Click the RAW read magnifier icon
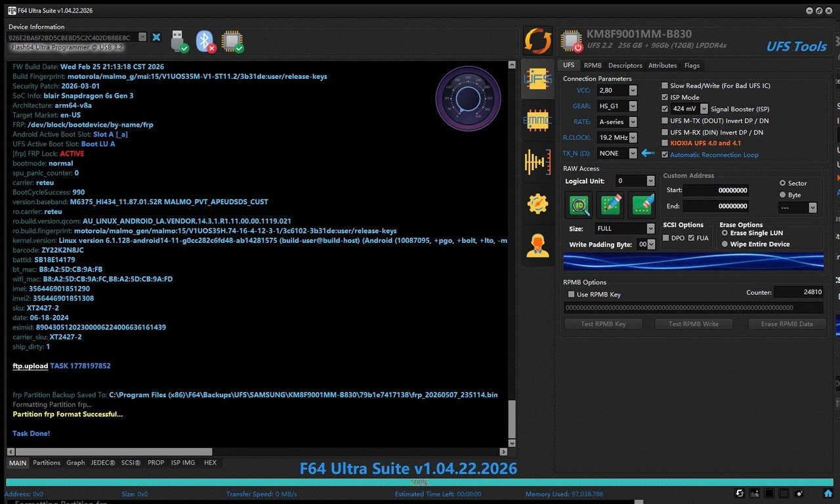This screenshot has height=504, width=840. pos(579,204)
